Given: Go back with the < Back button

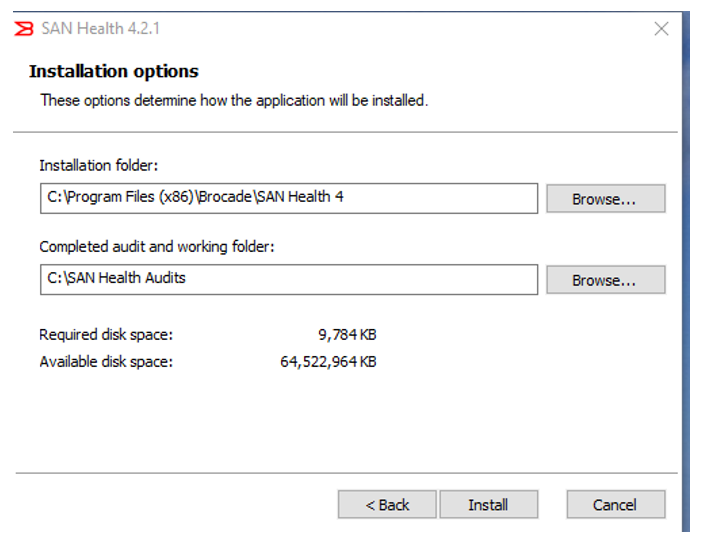Looking at the screenshot, I should (387, 504).
